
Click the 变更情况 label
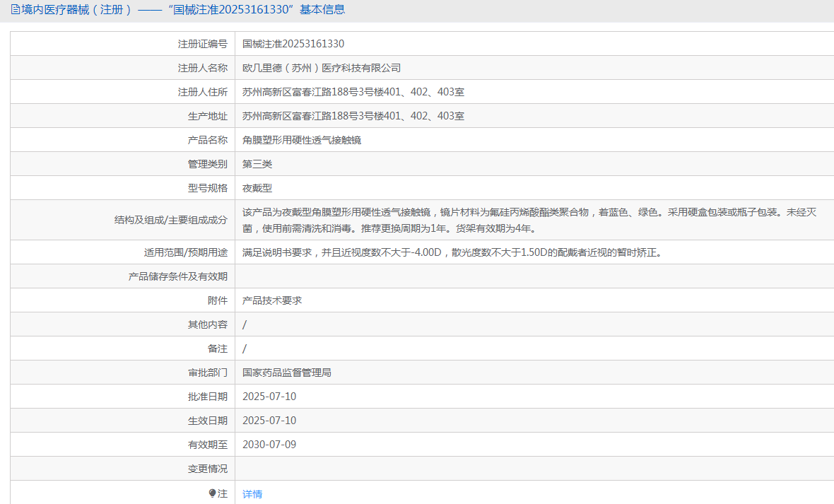pos(207,469)
